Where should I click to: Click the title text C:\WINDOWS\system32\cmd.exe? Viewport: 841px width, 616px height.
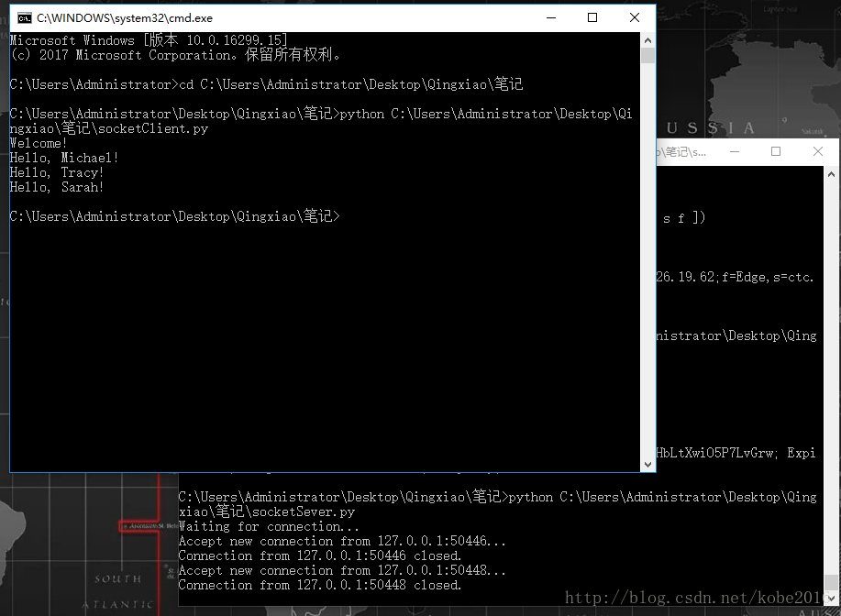(125, 18)
